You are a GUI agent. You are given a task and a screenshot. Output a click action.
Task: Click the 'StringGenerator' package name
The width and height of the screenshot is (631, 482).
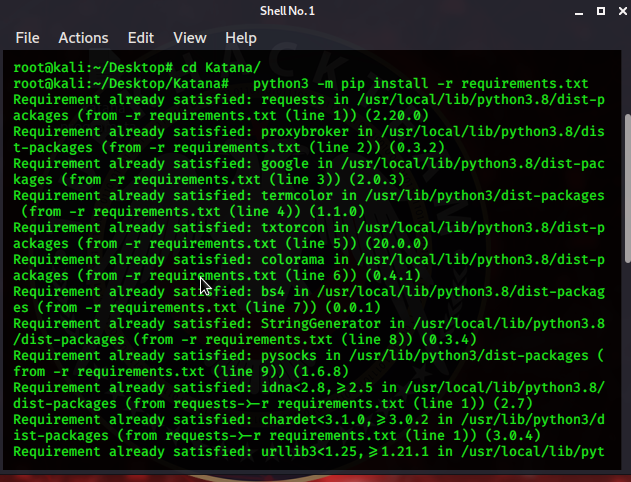321,323
